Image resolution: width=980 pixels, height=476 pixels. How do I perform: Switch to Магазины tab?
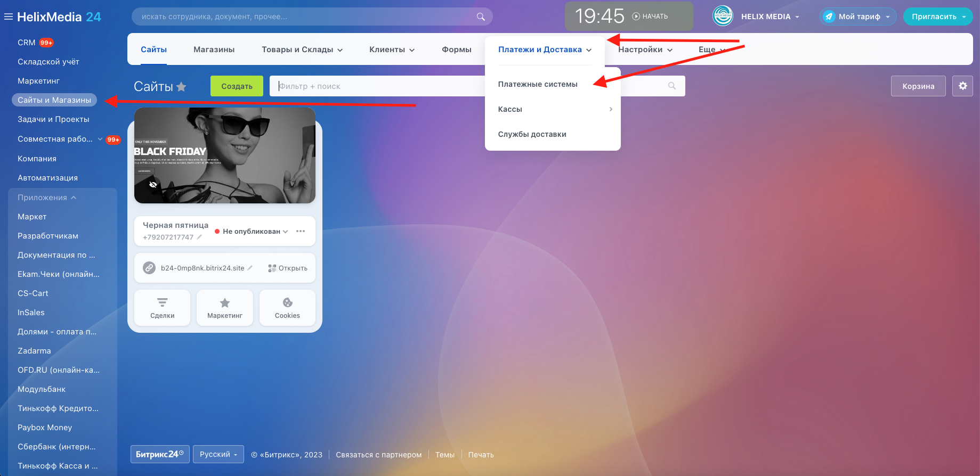click(x=214, y=50)
